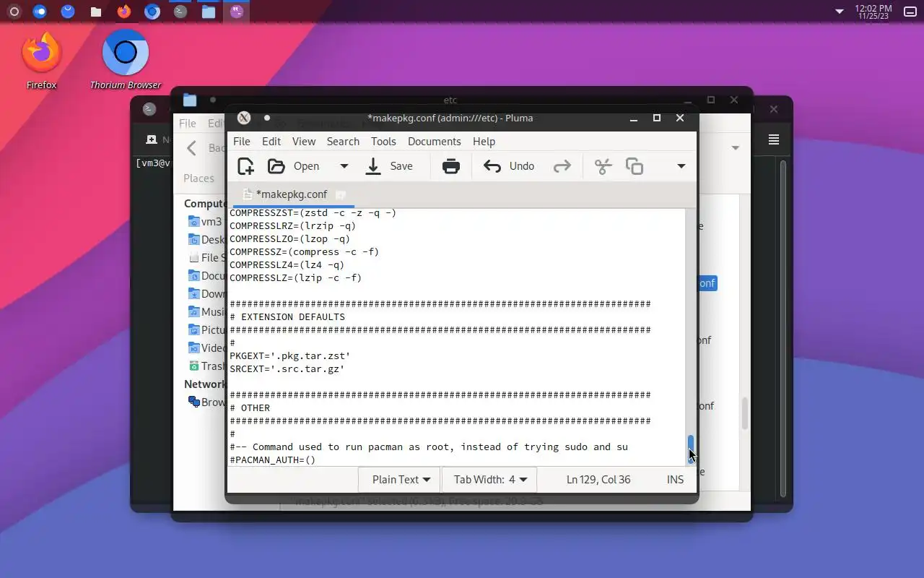This screenshot has width=924, height=578.
Task: Click white files icon in panel
Action: (x=96, y=12)
